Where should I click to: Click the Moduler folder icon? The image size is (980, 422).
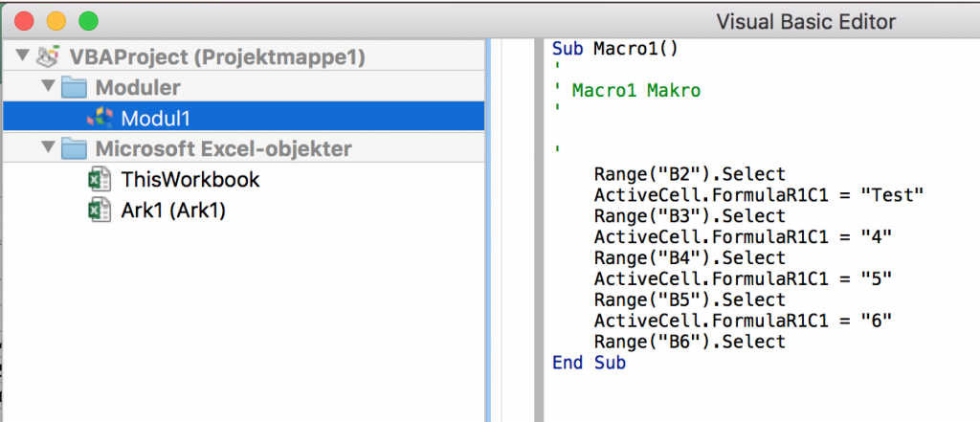[x=75, y=87]
